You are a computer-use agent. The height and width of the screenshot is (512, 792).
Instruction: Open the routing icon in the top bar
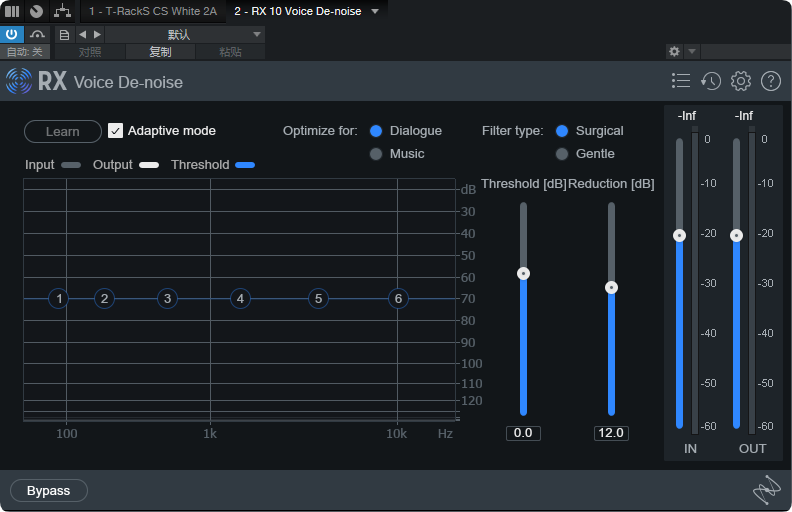tap(62, 11)
